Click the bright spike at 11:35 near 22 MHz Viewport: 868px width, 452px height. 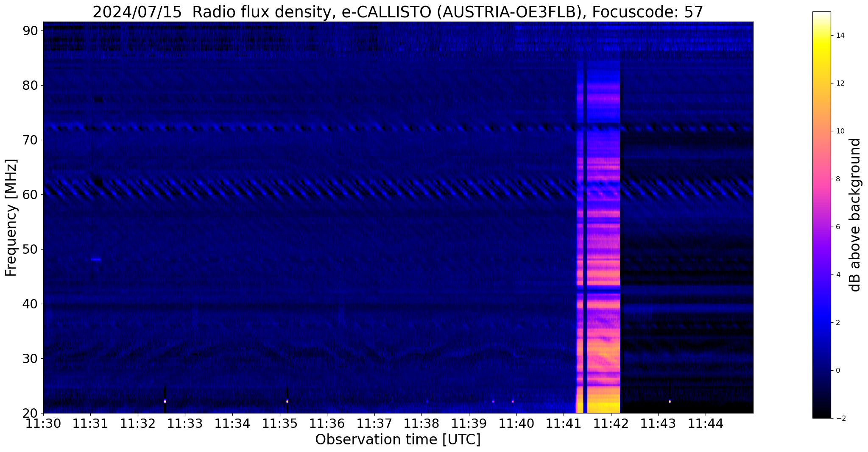[x=287, y=401]
